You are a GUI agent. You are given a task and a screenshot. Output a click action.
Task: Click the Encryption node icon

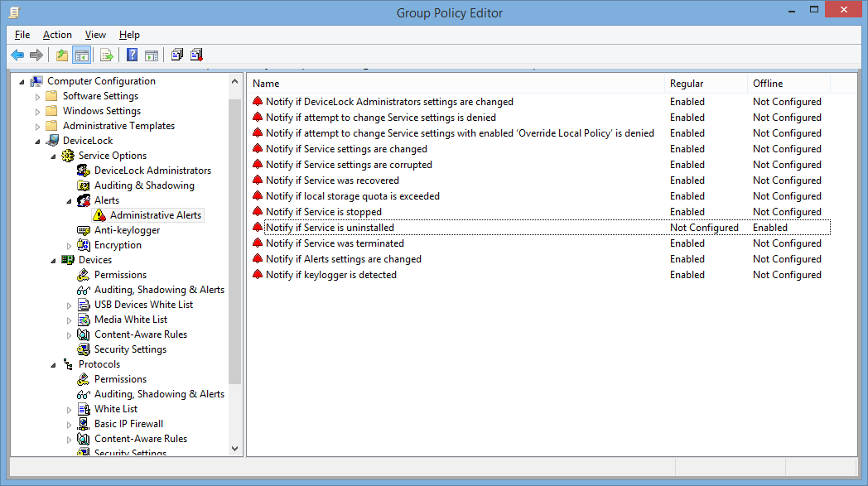pos(84,245)
